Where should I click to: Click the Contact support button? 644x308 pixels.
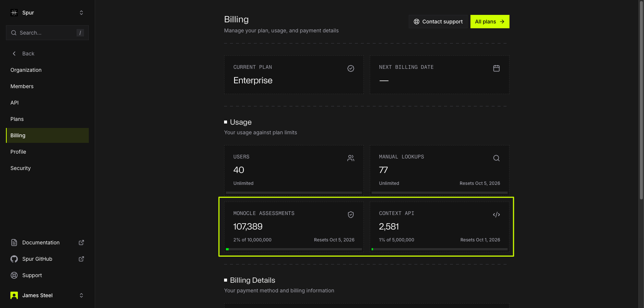coord(438,22)
